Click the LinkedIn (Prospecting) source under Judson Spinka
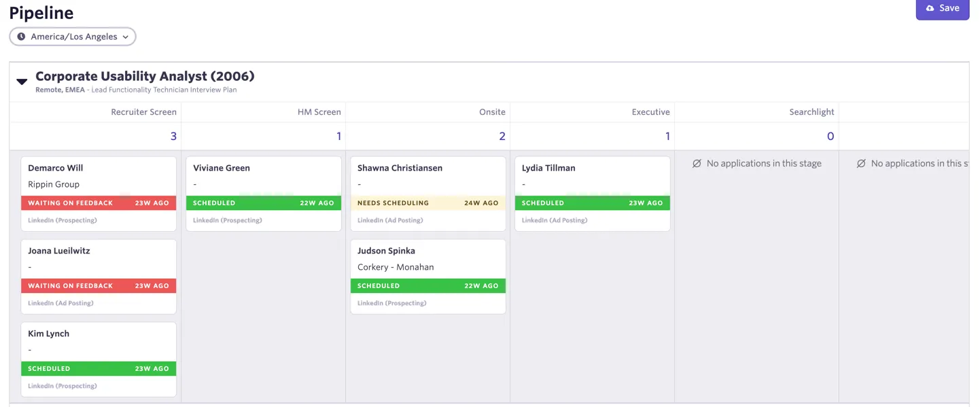The width and height of the screenshot is (980, 407). 392,303
